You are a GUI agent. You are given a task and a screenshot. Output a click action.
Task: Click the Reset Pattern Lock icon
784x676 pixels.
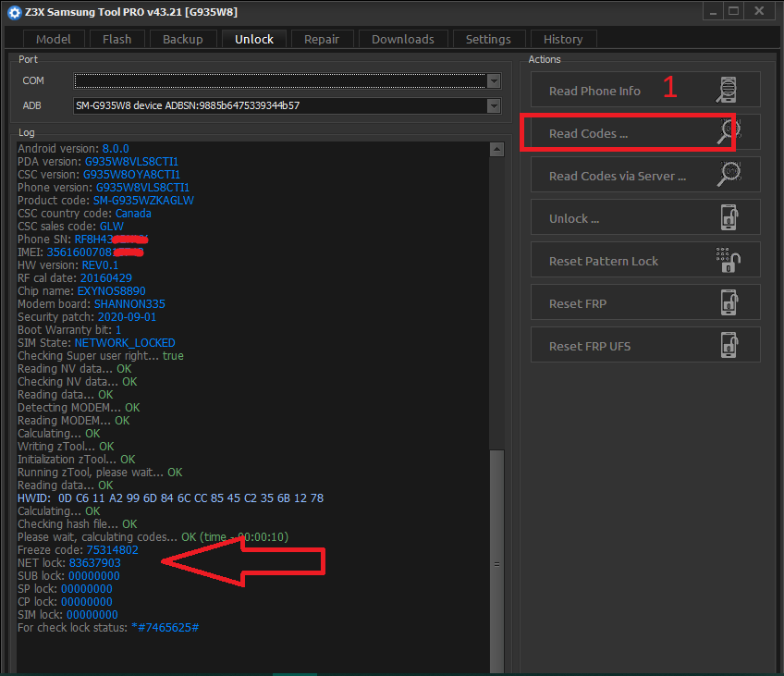728,260
